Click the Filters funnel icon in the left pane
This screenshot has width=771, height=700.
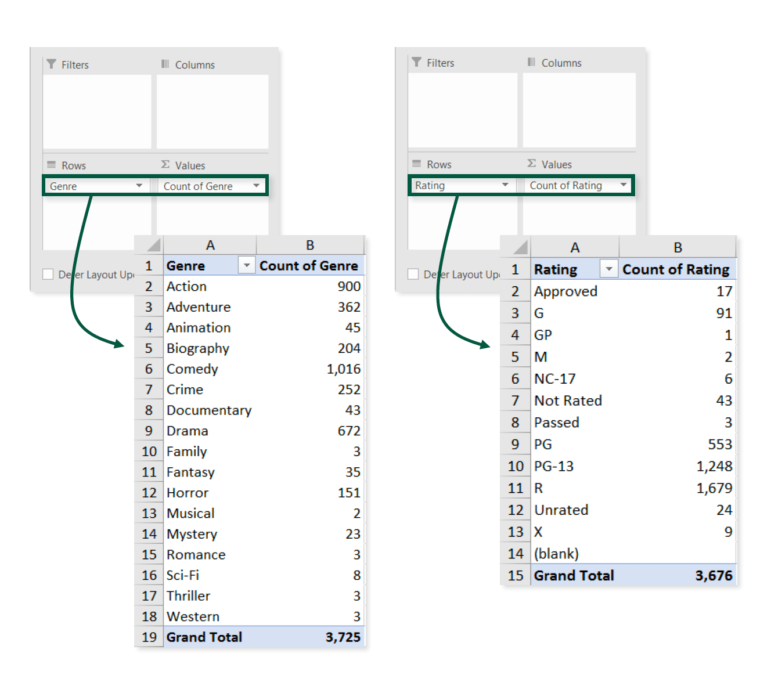point(51,64)
